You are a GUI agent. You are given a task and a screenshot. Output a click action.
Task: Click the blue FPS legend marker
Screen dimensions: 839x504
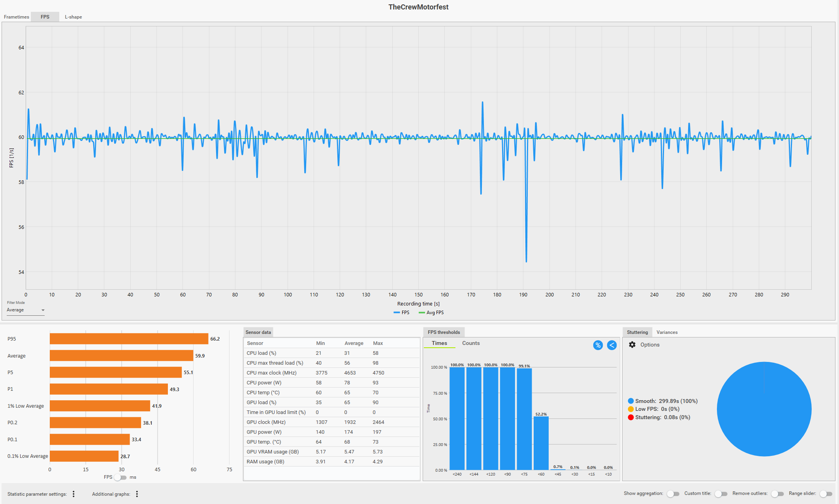tap(397, 313)
